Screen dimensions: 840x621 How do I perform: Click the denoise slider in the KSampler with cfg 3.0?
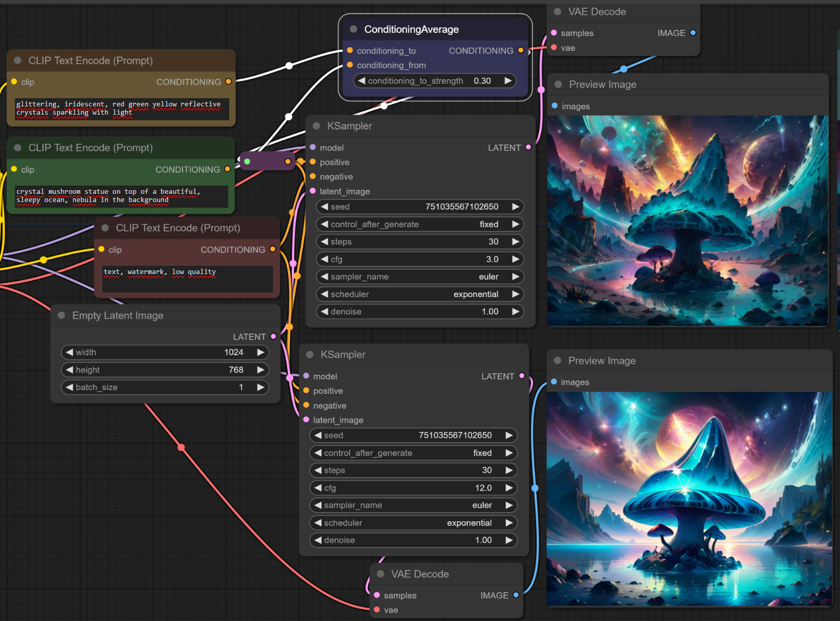419,312
